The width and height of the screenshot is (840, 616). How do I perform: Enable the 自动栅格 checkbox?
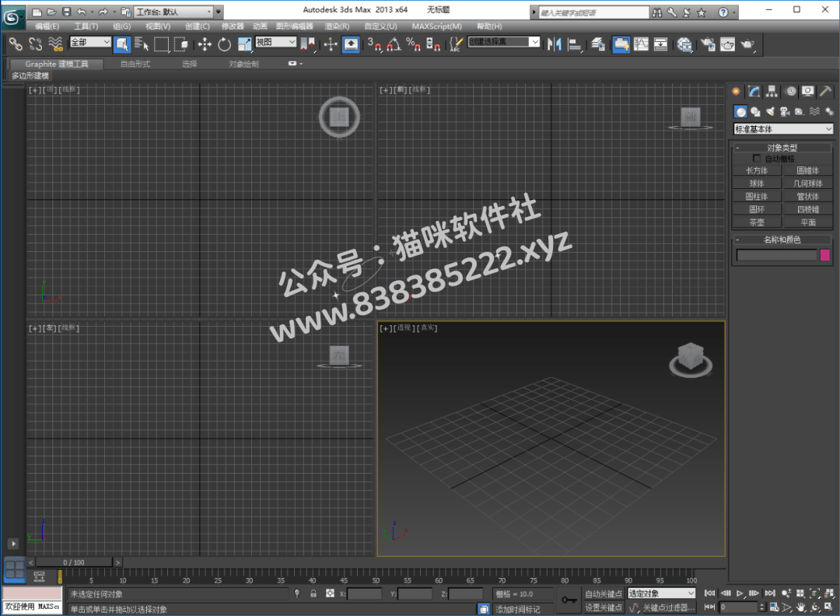757,159
